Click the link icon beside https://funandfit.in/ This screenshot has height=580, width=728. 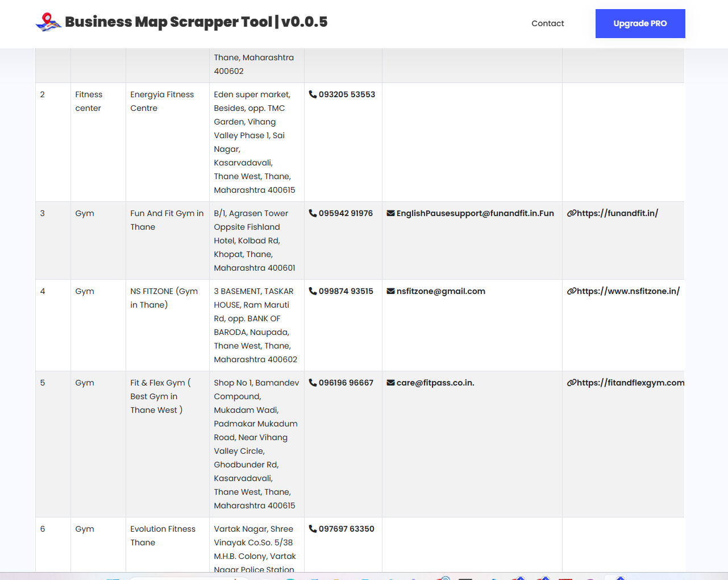[571, 213]
